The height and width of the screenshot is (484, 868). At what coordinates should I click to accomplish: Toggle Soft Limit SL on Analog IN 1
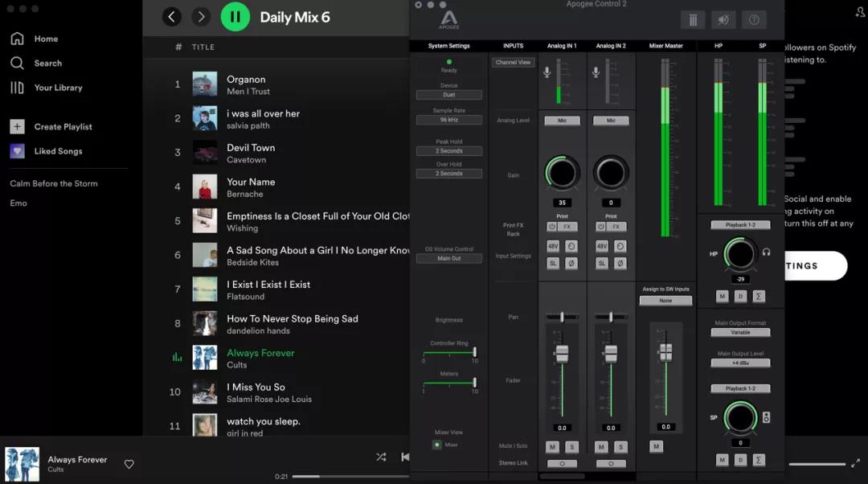(x=553, y=264)
